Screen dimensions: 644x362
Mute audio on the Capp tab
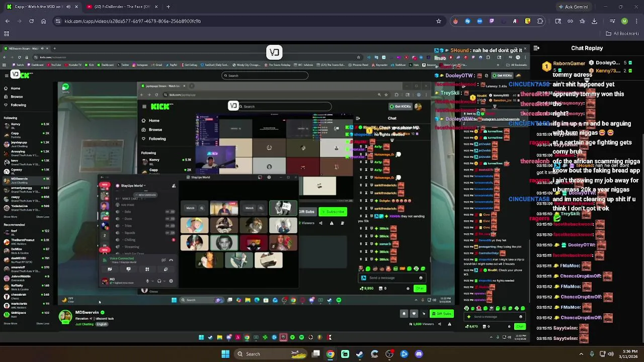pyautogui.click(x=68, y=7)
